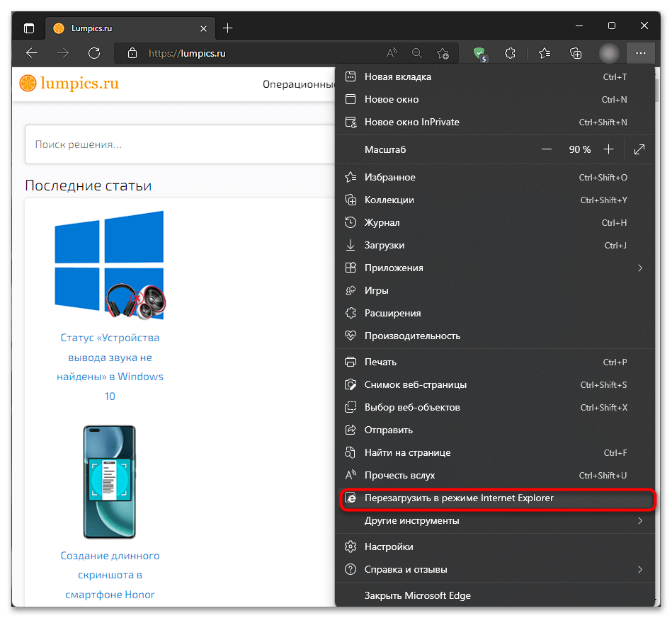Open the Collections toolbar icon
Viewport: 672px width, 618px height.
point(576,53)
